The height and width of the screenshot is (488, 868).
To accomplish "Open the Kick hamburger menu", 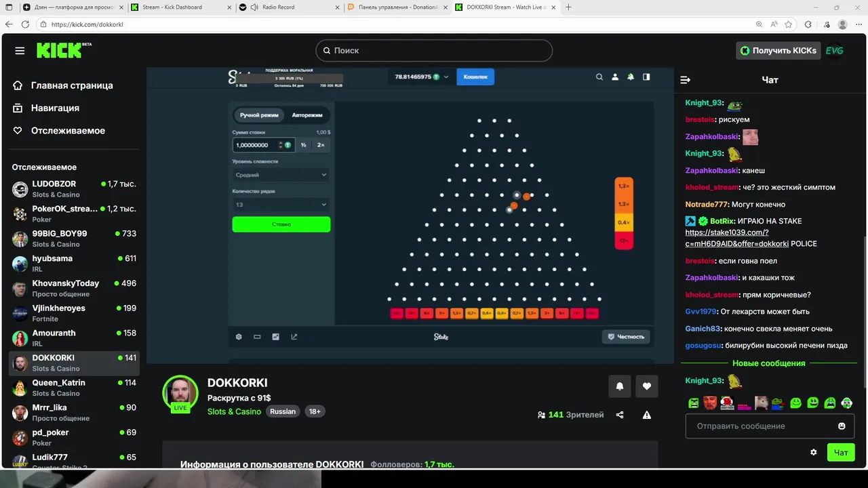I will pos(20,51).
